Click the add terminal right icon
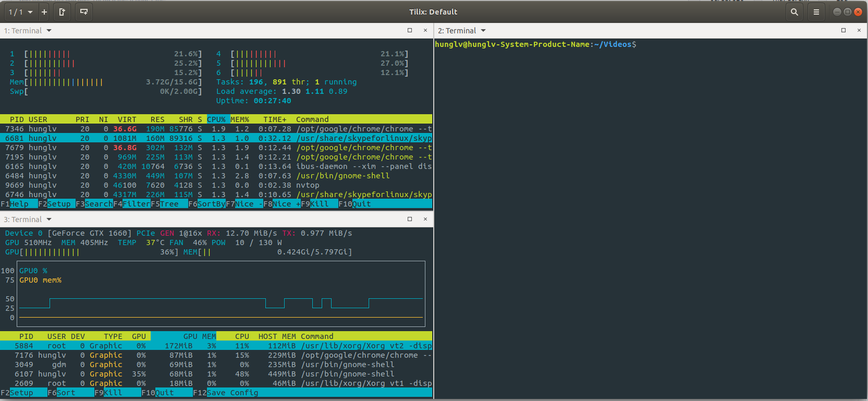This screenshot has width=868, height=401. (62, 12)
